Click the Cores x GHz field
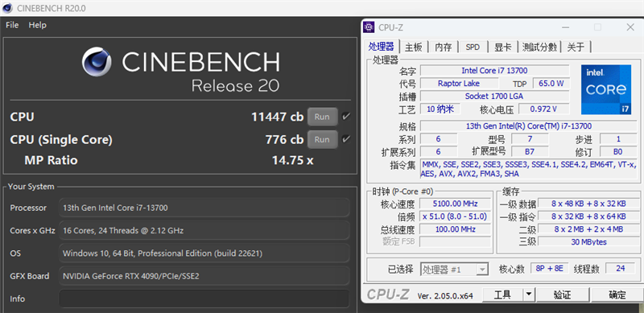Image resolution: width=644 pixels, height=313 pixels. click(204, 230)
